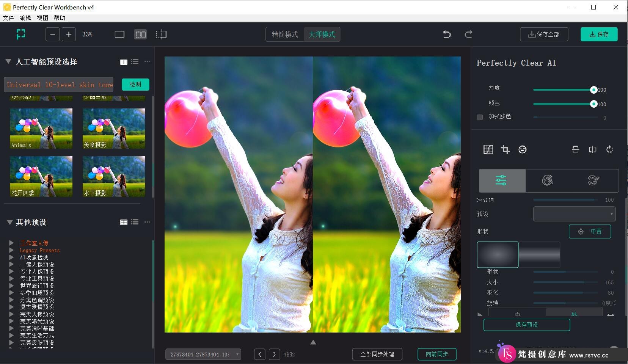This screenshot has width=628, height=364.
Task: Open the image filename dropdown
Action: pos(203,355)
